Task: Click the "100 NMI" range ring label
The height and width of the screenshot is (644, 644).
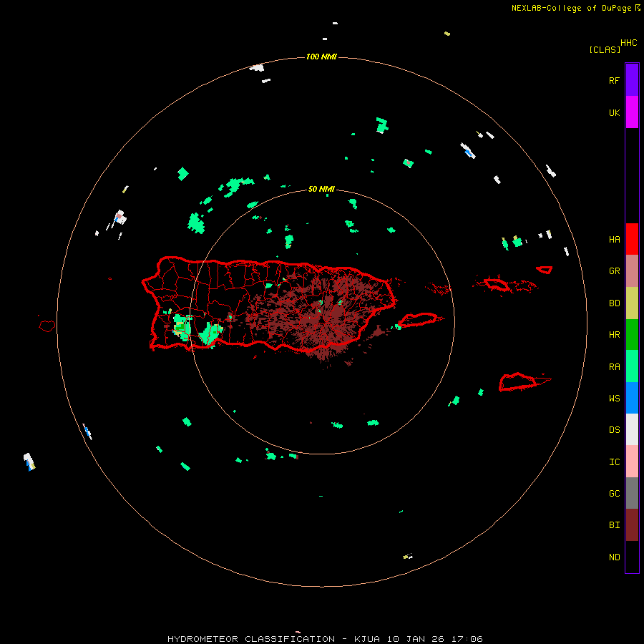Action: [x=321, y=57]
